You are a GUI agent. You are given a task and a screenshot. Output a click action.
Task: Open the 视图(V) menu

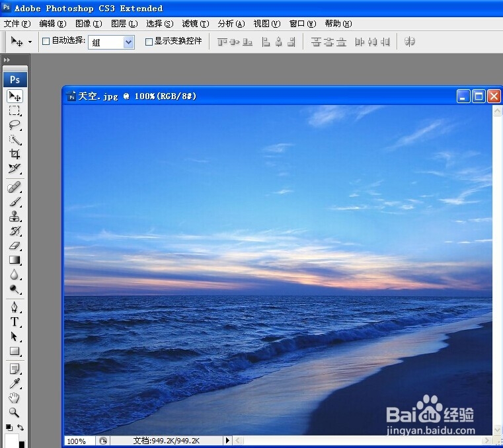267,24
